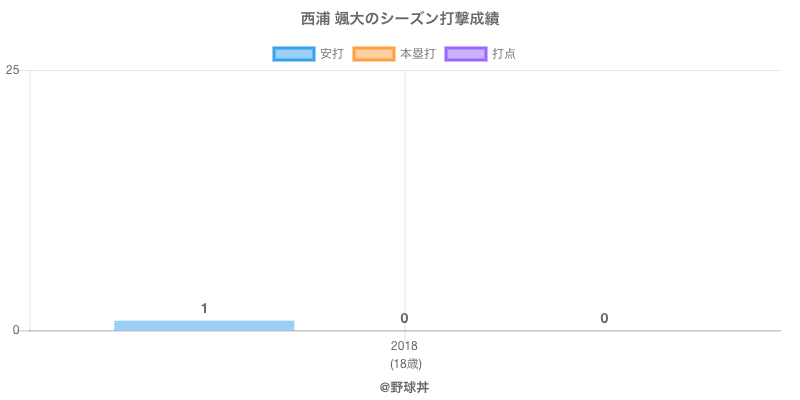Toggle the 打点 series via its legend label
The height and width of the screenshot is (400, 800).
point(504,54)
